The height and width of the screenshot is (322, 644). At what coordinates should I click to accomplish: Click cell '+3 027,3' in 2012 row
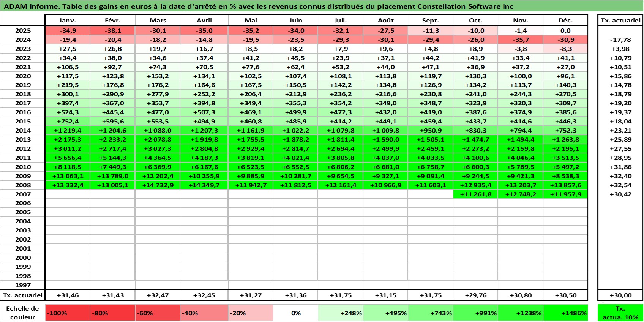click(158, 149)
